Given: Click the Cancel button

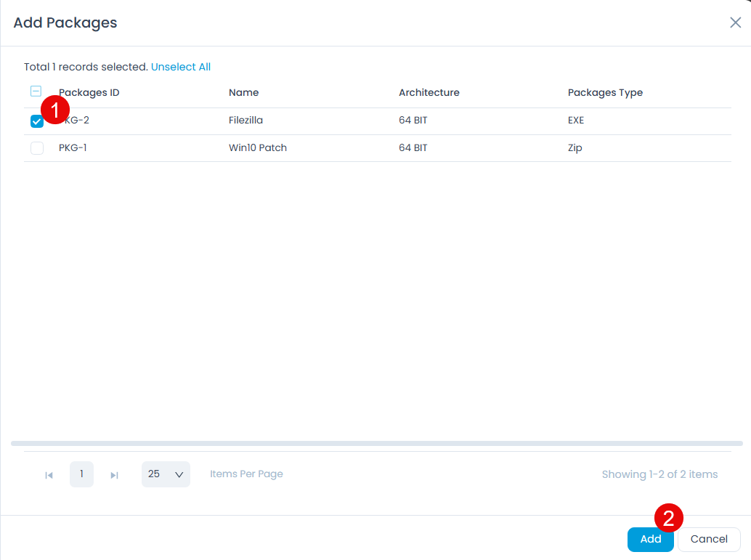Looking at the screenshot, I should [709, 539].
